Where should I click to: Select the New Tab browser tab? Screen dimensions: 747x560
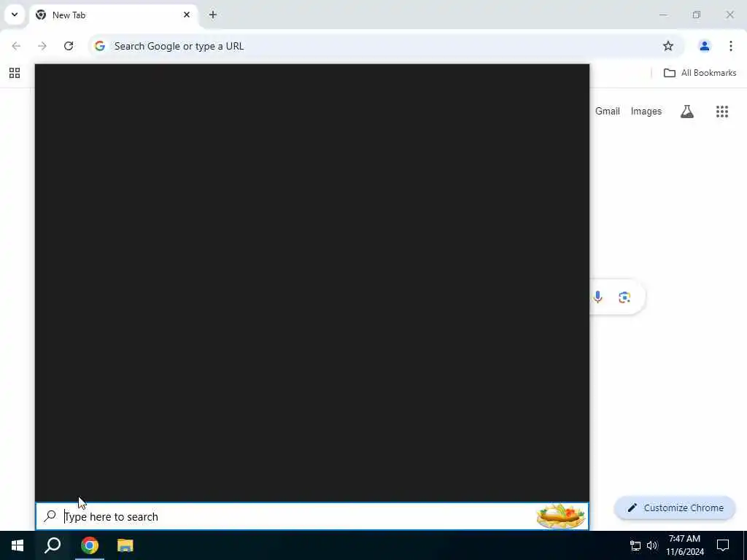click(113, 15)
